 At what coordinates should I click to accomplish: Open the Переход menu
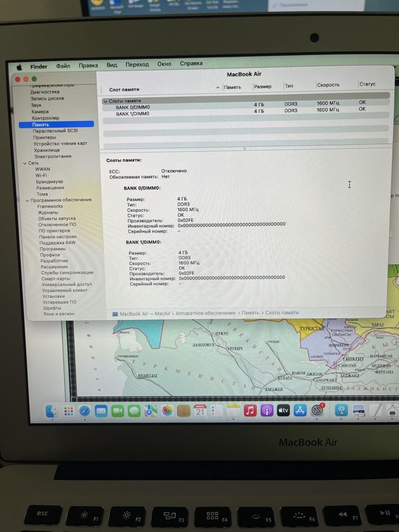pyautogui.click(x=137, y=64)
